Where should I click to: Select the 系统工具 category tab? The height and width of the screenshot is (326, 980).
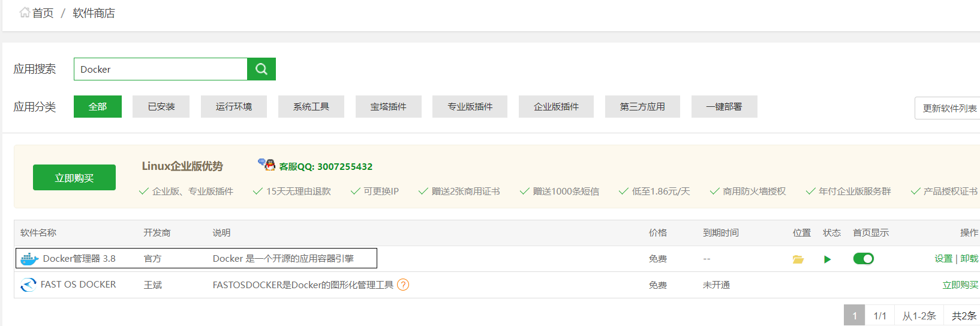click(x=311, y=106)
